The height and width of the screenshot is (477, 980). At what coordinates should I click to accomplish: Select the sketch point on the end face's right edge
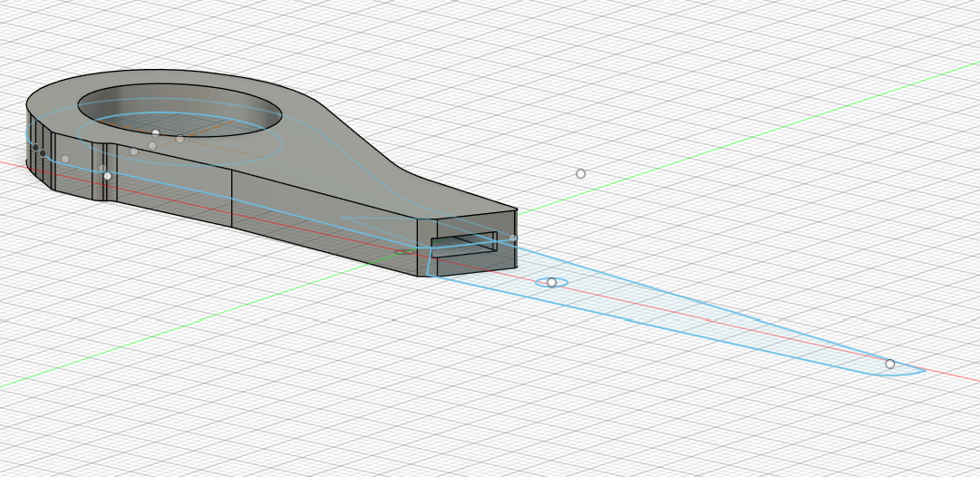[x=513, y=238]
